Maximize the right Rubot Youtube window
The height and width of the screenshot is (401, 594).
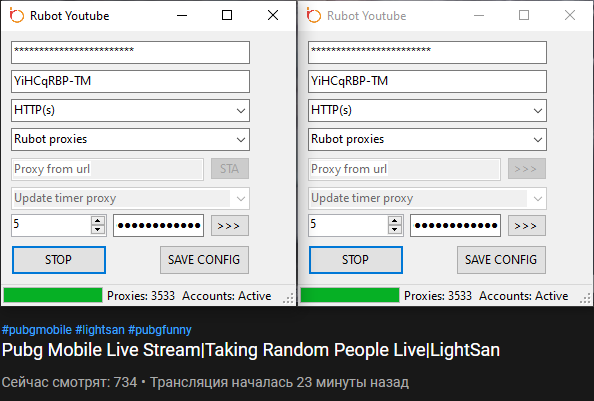[524, 16]
